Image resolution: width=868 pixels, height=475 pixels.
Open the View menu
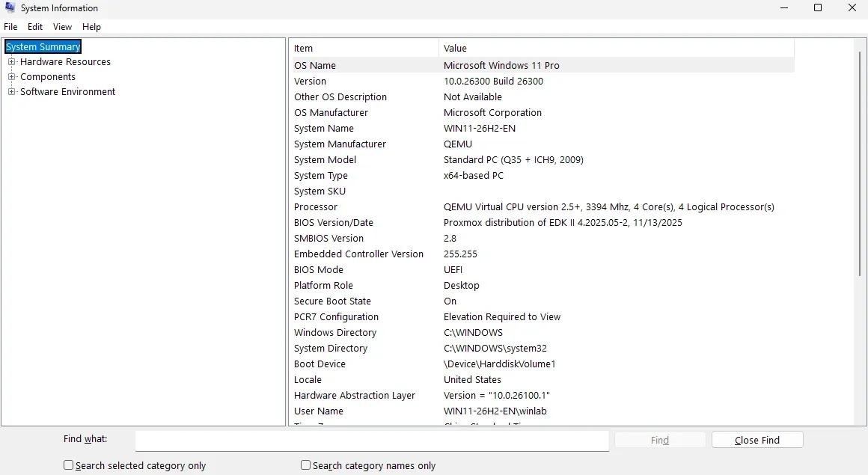pos(62,27)
